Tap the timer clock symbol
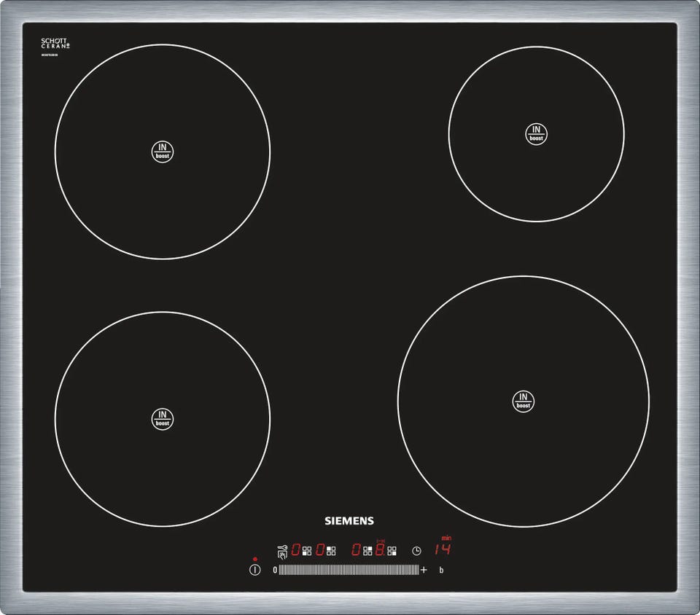This screenshot has height=615, width=700. click(x=416, y=551)
